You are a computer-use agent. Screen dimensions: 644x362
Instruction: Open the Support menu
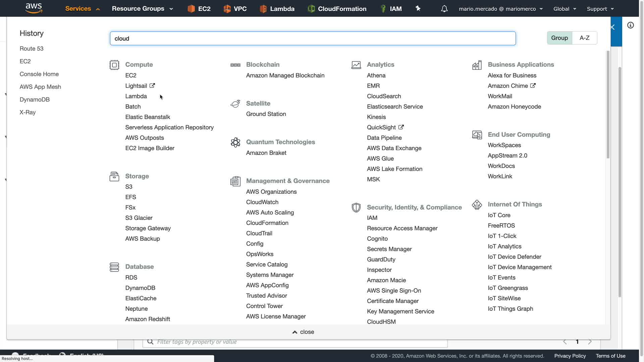[x=600, y=9]
